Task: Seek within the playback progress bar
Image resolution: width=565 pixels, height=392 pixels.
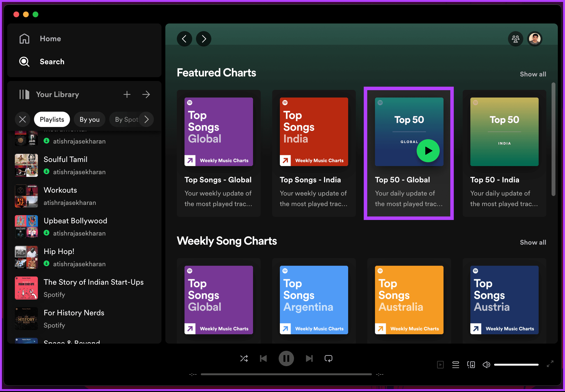Action: click(286, 374)
